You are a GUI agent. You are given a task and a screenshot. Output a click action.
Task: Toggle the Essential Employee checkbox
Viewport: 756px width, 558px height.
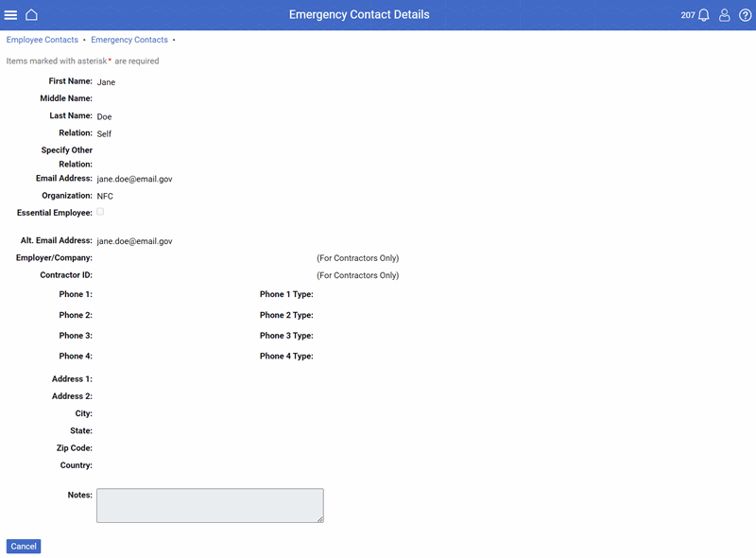click(x=100, y=212)
